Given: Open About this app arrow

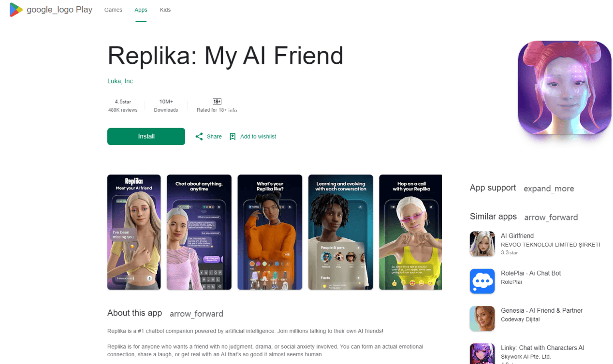Looking at the screenshot, I should tap(196, 314).
